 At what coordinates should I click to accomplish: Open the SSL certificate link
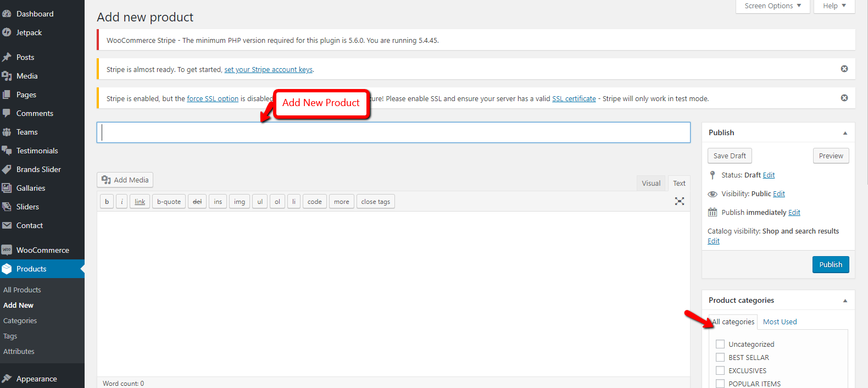[574, 98]
